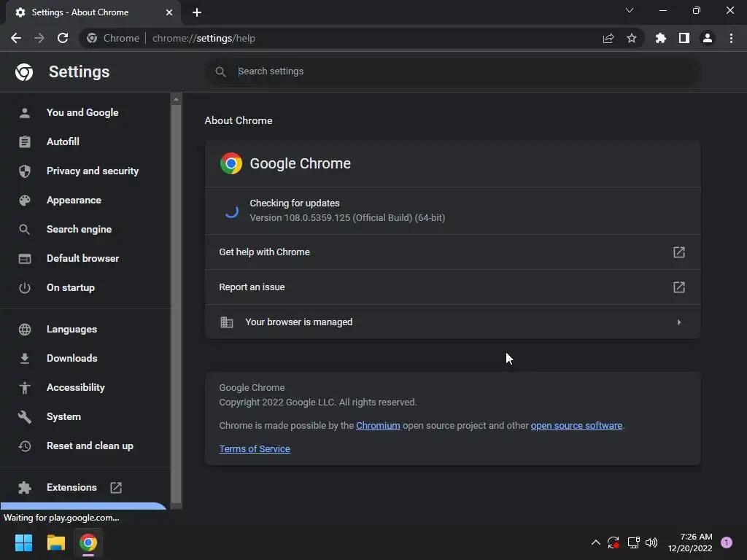Click the external link icon beside Extensions
This screenshot has width=747, height=560.
(116, 488)
